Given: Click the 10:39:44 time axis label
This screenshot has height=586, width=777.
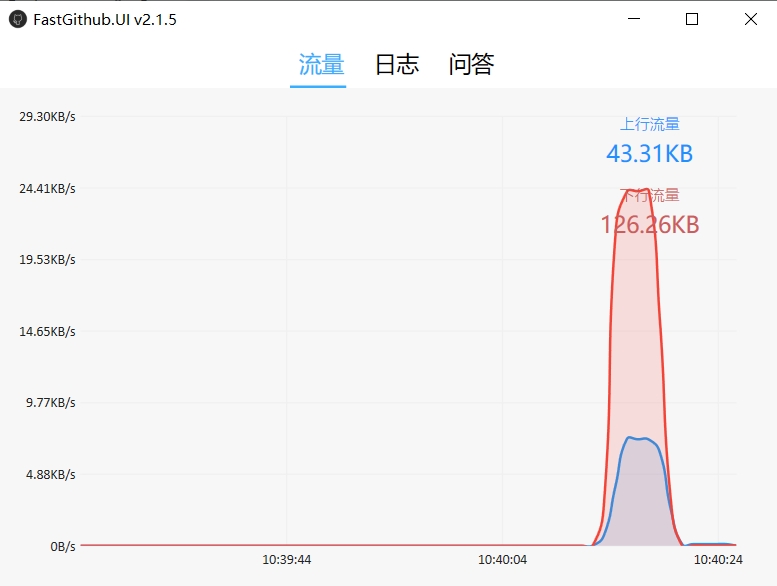Looking at the screenshot, I should (x=287, y=560).
